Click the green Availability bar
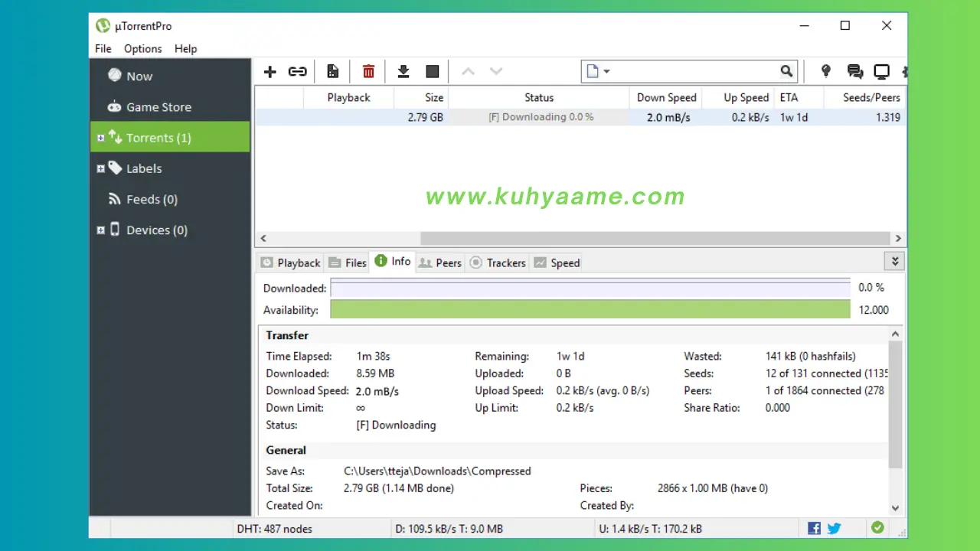Viewport: 980px width, 551px height. 590,309
